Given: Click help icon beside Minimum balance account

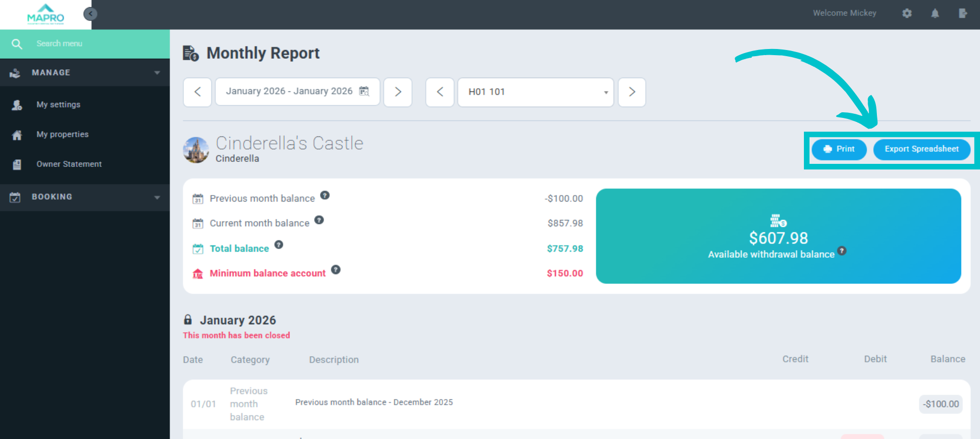Looking at the screenshot, I should coord(335,270).
